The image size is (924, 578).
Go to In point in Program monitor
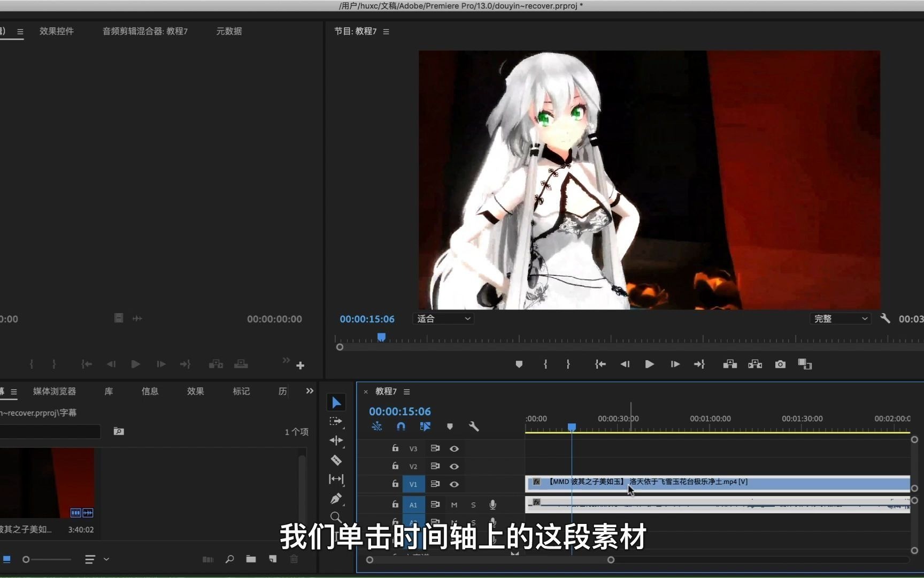coord(600,364)
